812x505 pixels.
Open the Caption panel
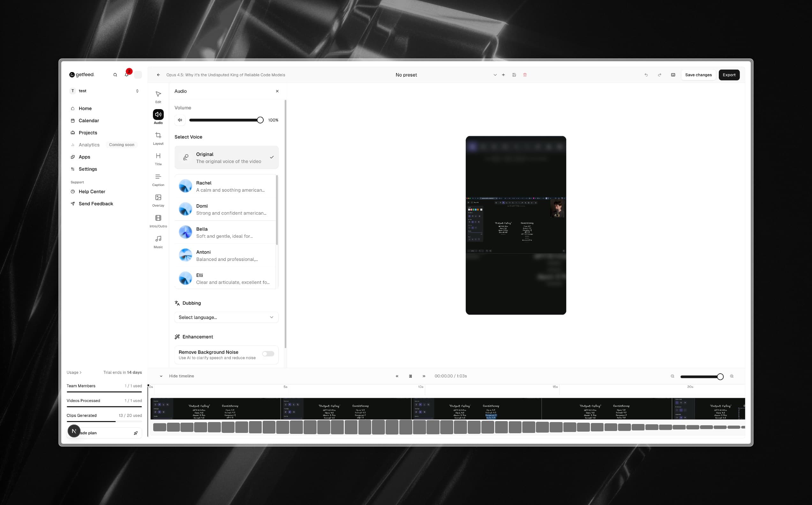pos(158,179)
